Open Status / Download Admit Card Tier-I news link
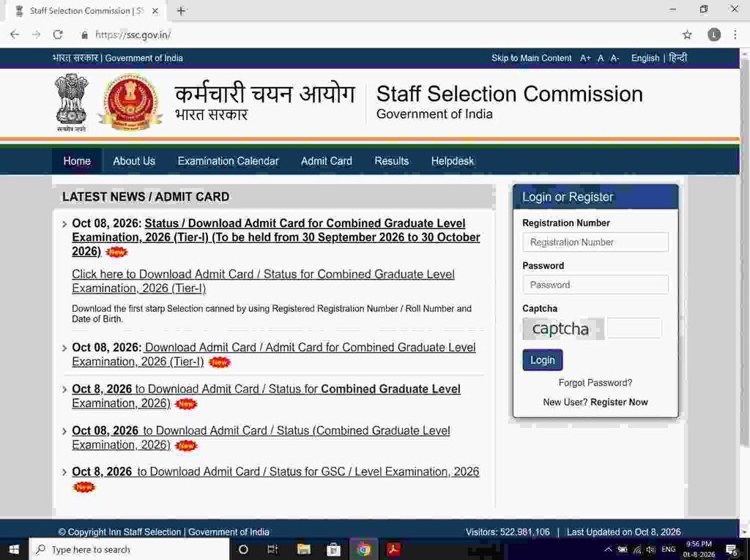The width and height of the screenshot is (750, 560). click(276, 238)
